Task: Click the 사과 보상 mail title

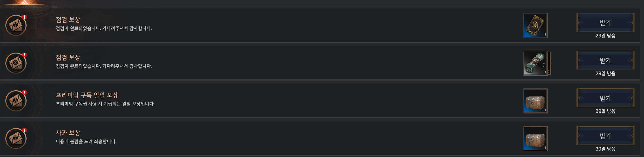Action: coord(68,133)
